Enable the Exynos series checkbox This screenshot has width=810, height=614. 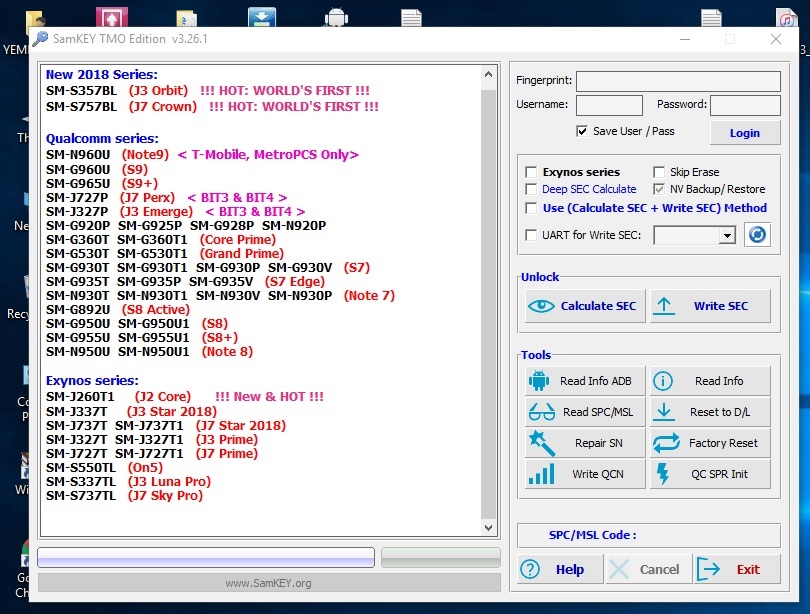point(532,172)
